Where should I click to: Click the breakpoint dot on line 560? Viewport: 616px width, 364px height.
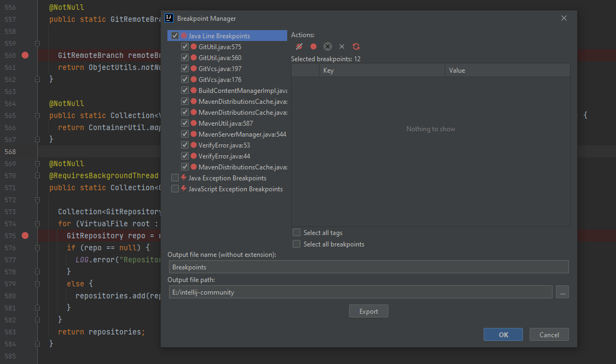(25, 55)
